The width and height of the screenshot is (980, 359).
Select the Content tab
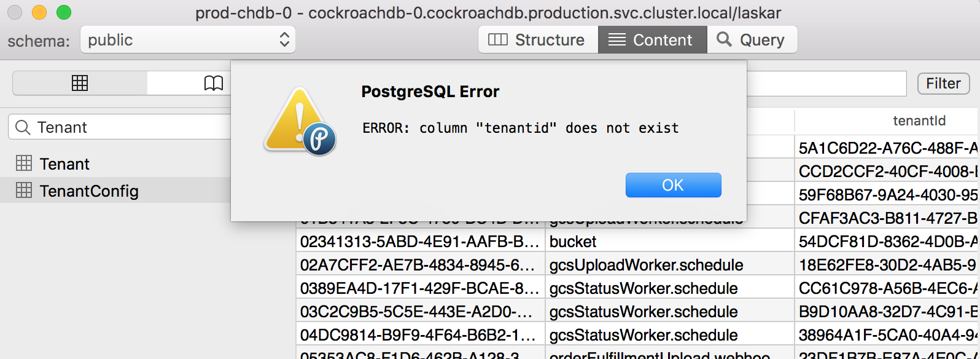653,39
